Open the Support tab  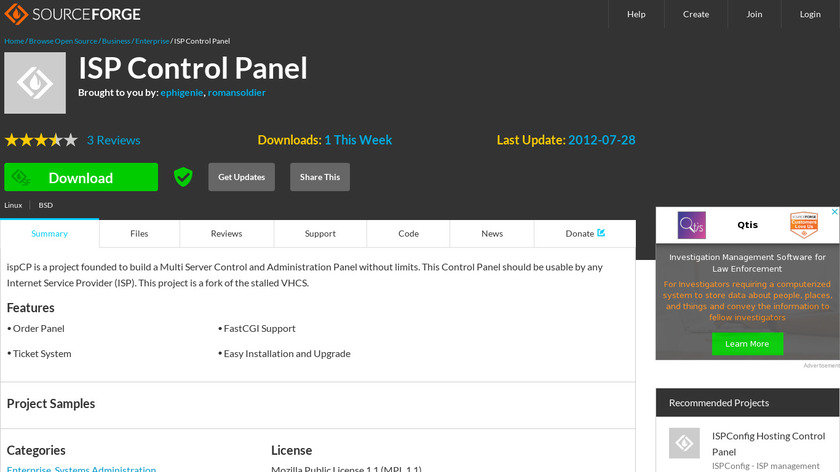320,234
